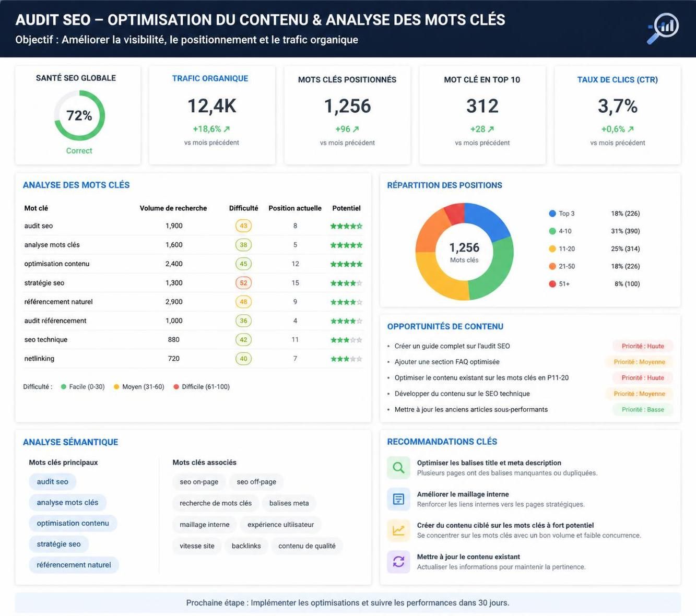
Task: Click the 'Position actuelle' column header
Action: click(x=295, y=208)
